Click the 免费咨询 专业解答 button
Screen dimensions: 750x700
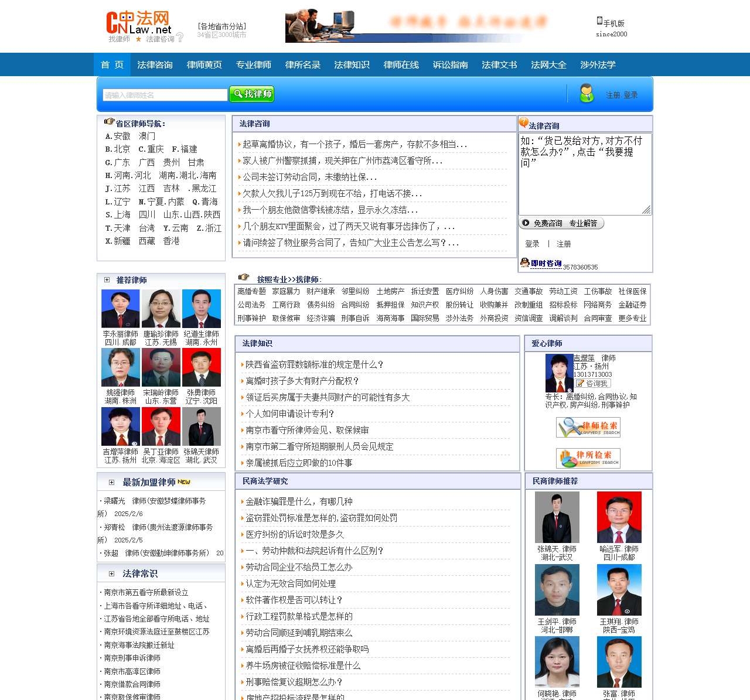(561, 223)
